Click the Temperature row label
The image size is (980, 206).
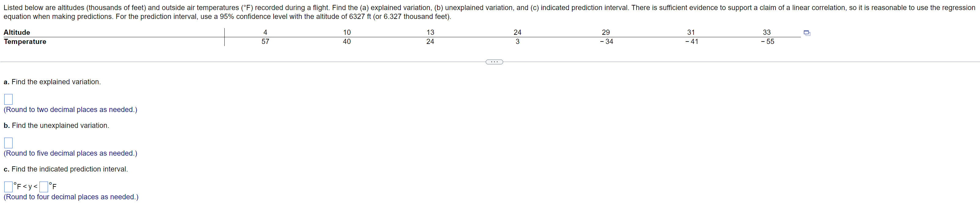point(25,42)
